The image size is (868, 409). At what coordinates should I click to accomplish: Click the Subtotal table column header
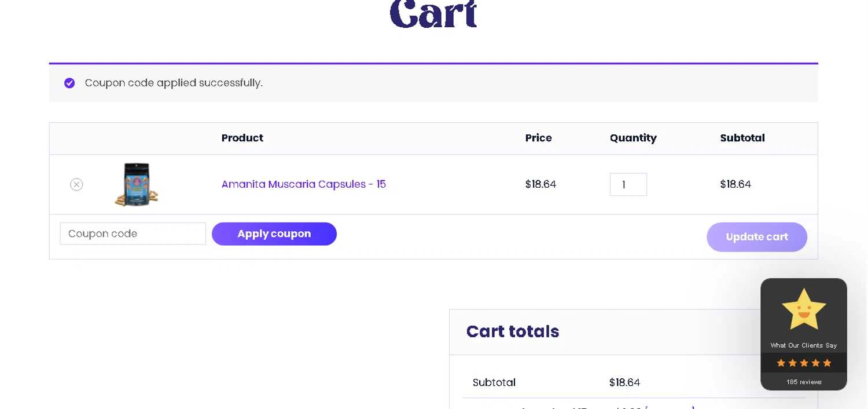(x=742, y=138)
